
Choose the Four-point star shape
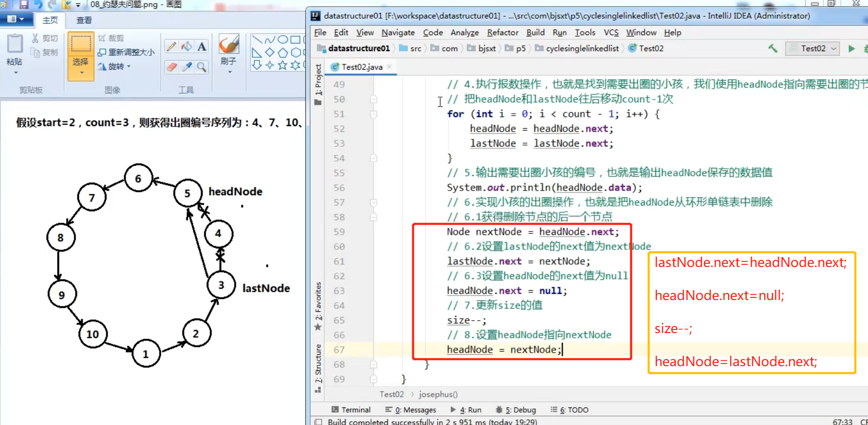pyautogui.click(x=270, y=65)
